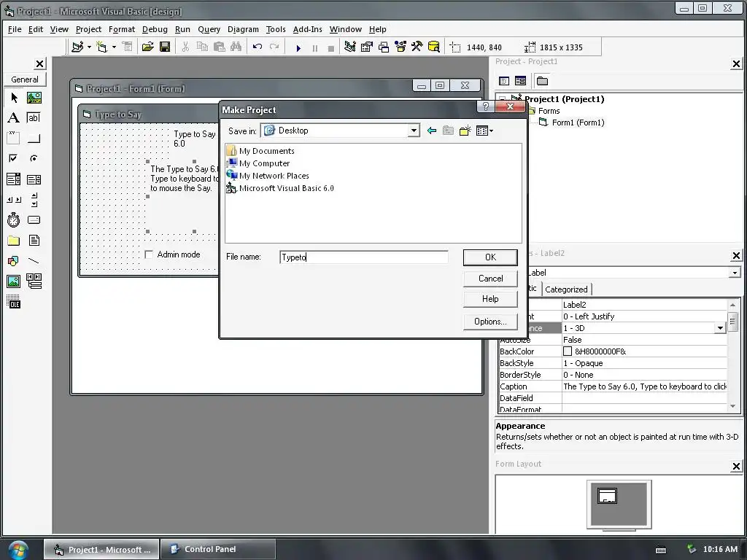Click the Open Project toolbar icon
This screenshot has width=747, height=560.
[x=147, y=47]
